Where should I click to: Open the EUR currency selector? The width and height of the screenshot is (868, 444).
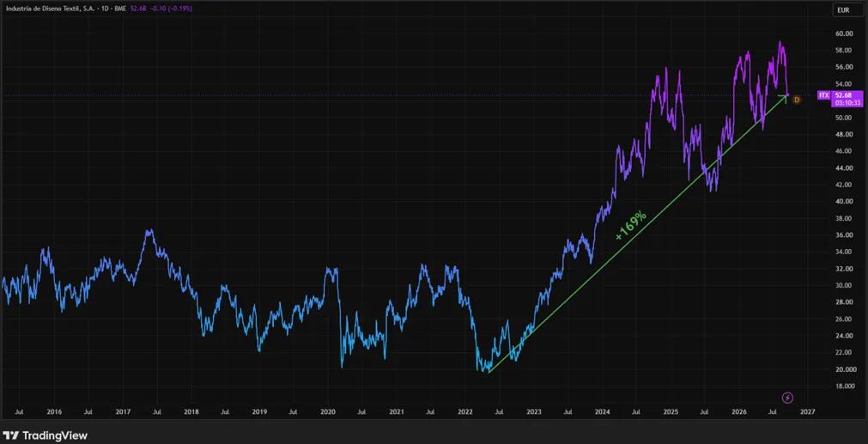tap(848, 10)
